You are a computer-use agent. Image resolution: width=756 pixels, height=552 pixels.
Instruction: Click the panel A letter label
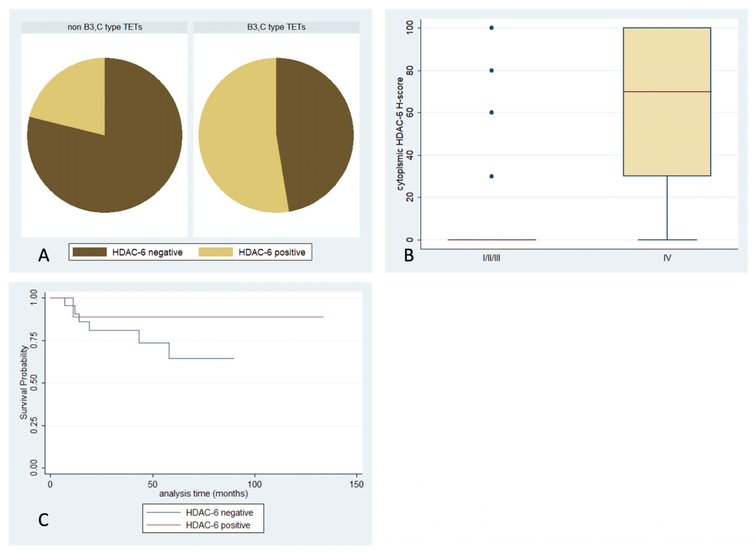[44, 256]
